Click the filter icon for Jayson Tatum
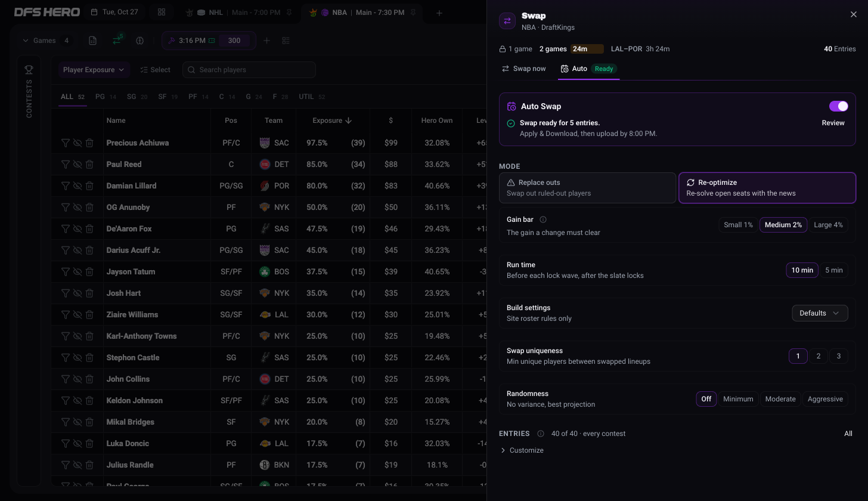 (66, 272)
